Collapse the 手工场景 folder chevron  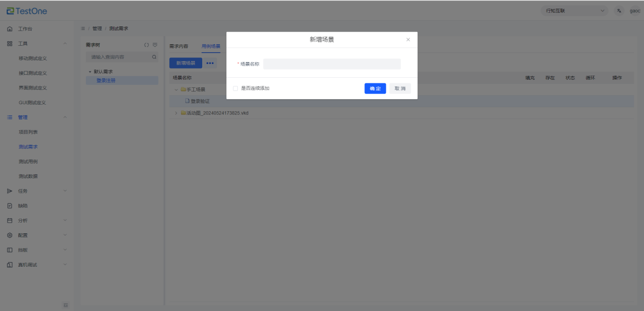point(176,89)
